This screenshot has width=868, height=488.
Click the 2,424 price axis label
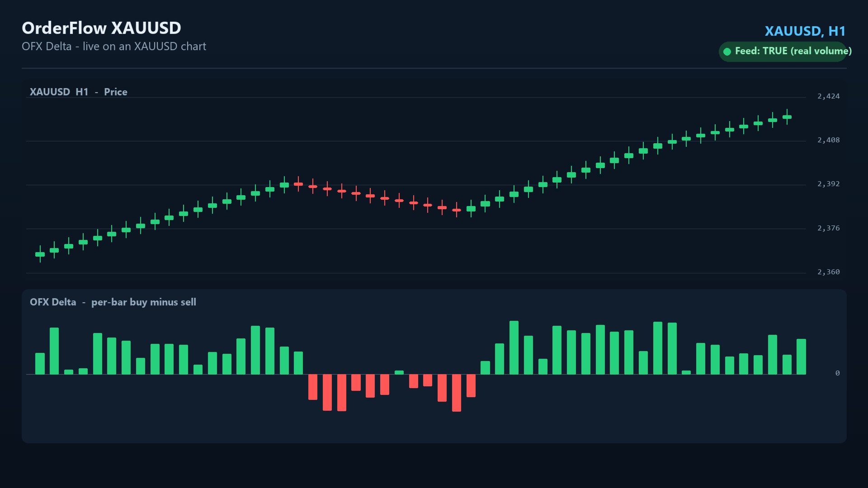[x=828, y=96]
